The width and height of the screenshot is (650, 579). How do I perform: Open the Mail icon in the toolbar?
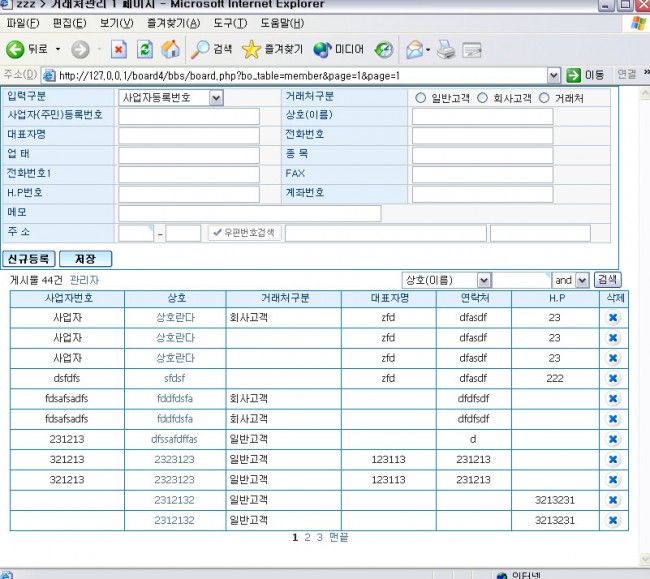click(413, 49)
